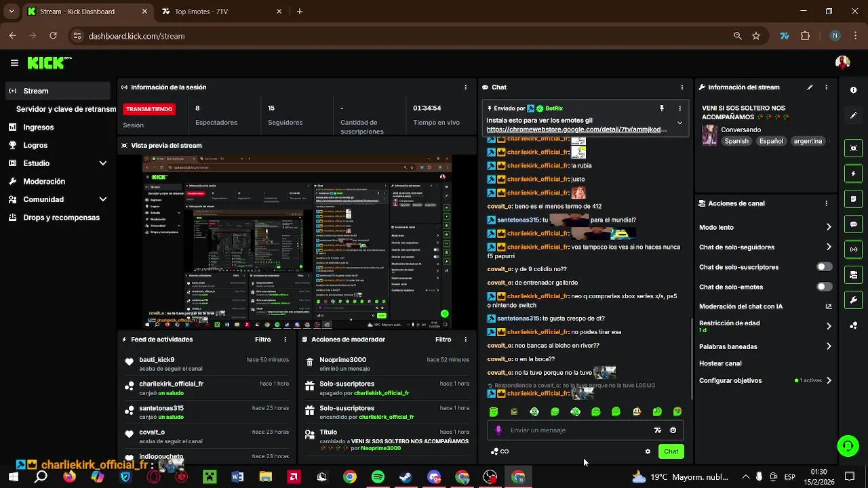The image size is (868, 488).
Task: Open the smiley emoji picker in chat input
Action: [673, 430]
